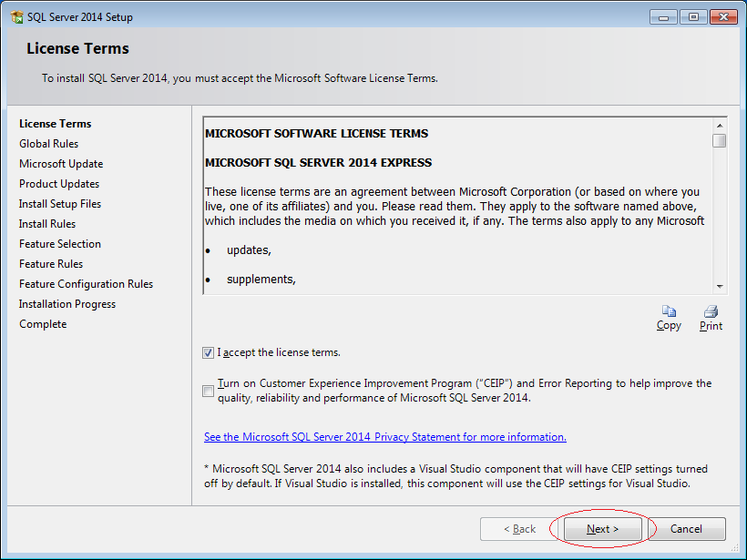Click the SQL Server Setup title bar icon

coord(16,17)
